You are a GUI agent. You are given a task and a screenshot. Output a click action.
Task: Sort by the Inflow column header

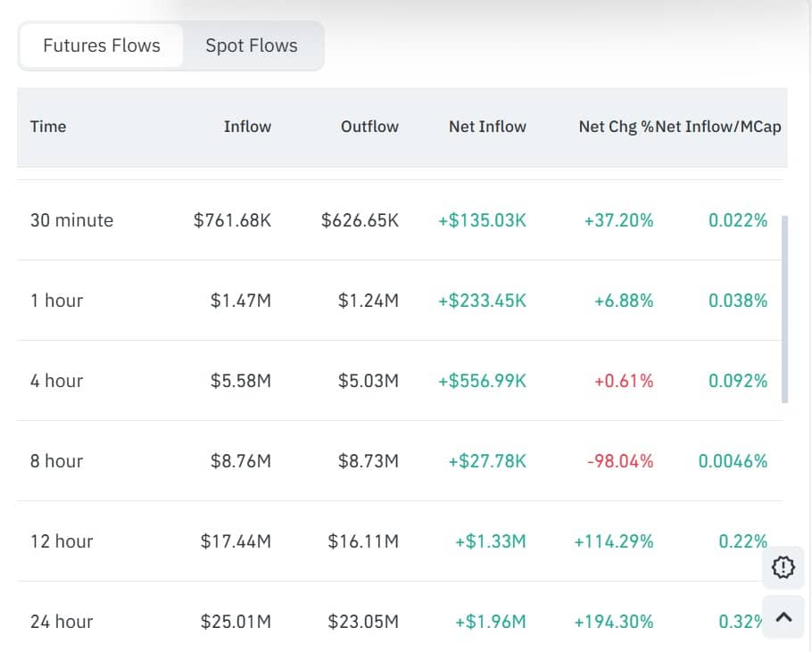(247, 127)
